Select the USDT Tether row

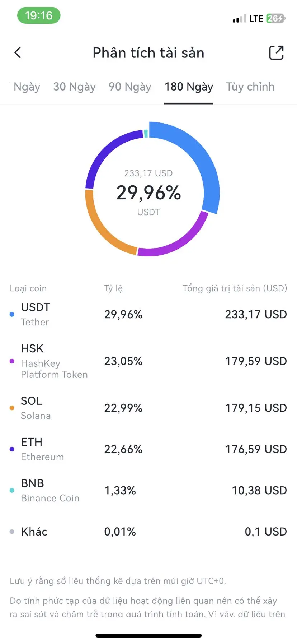pyautogui.click(x=148, y=315)
